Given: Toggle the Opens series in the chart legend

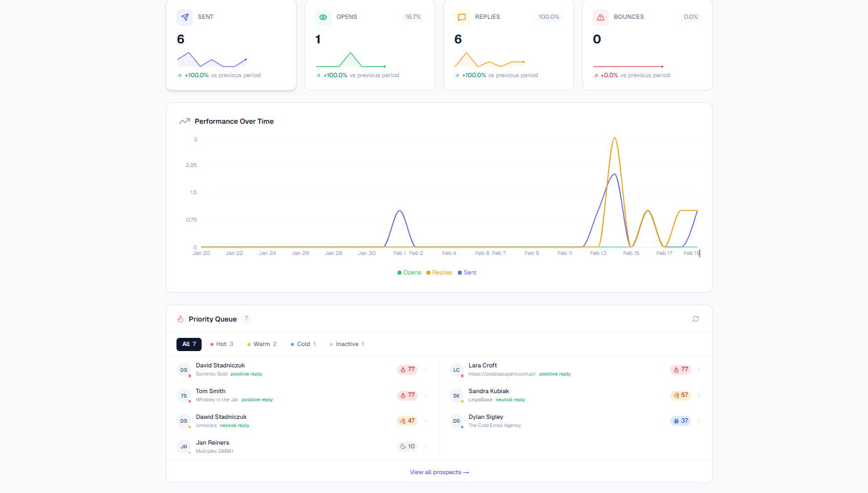Looking at the screenshot, I should coord(409,272).
